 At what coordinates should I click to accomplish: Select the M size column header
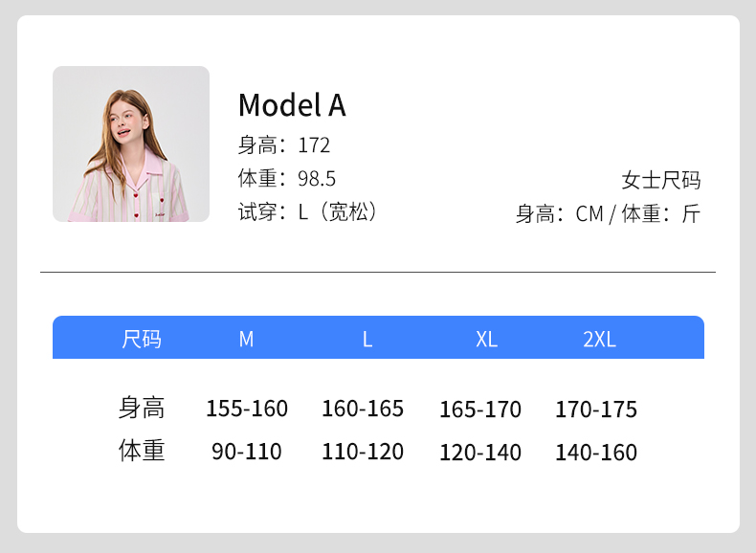click(x=246, y=339)
